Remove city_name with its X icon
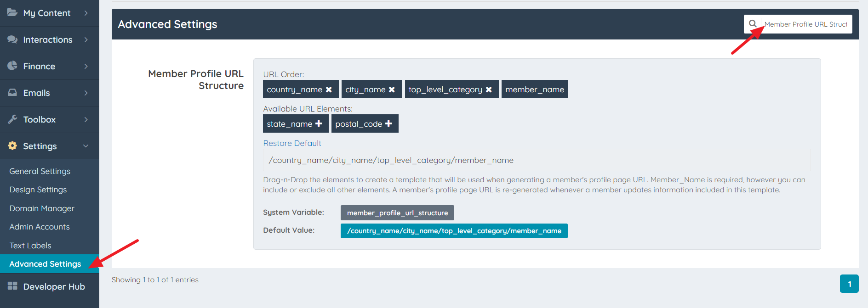The width and height of the screenshot is (868, 308). click(392, 90)
